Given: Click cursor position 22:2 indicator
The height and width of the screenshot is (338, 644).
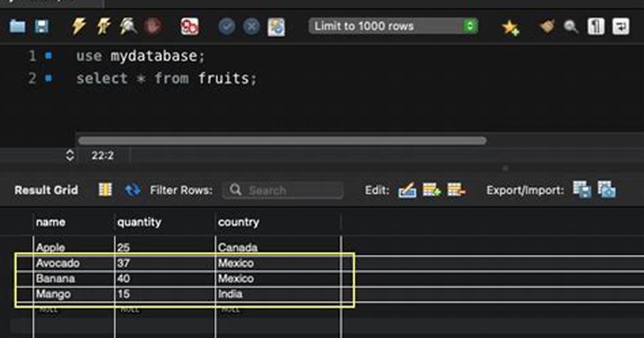Looking at the screenshot, I should (x=103, y=155).
